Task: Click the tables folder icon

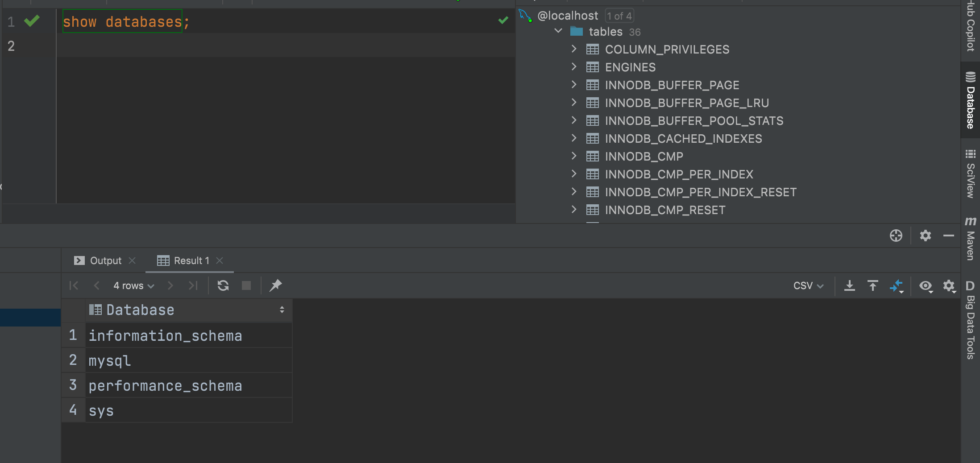Action: (577, 31)
